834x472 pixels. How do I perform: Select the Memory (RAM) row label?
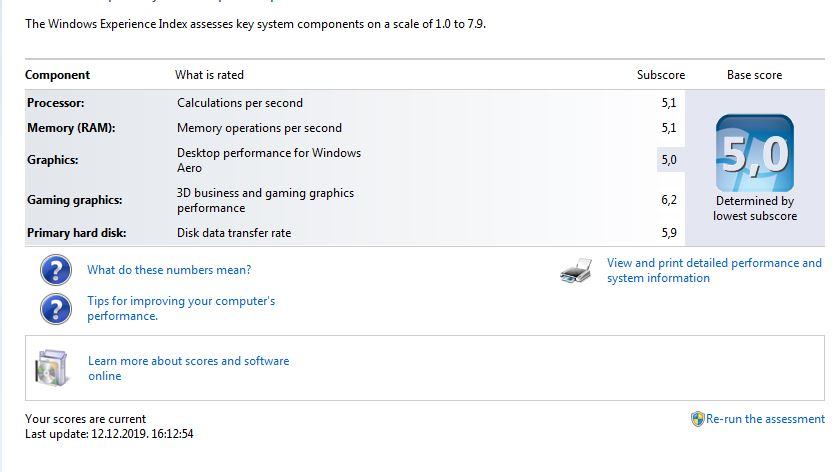click(x=72, y=128)
